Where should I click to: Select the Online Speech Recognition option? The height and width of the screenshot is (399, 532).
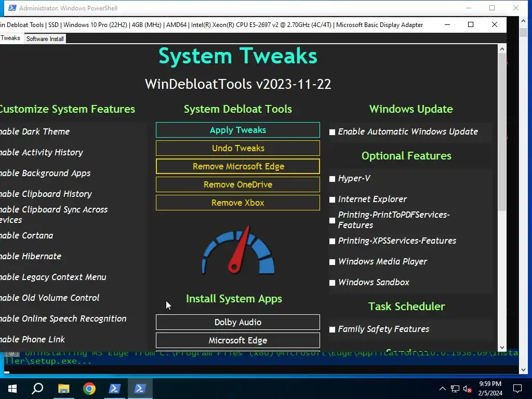pyautogui.click(x=63, y=318)
